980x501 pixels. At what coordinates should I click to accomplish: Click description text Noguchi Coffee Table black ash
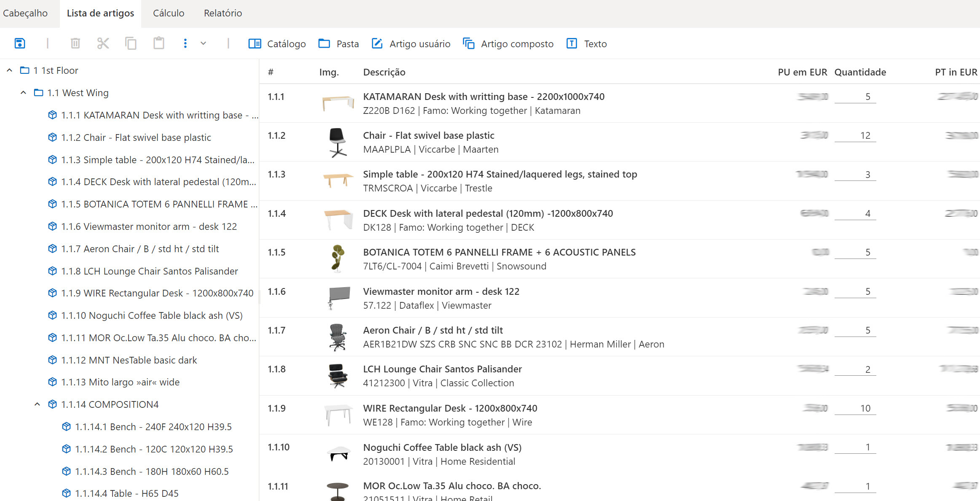(442, 447)
